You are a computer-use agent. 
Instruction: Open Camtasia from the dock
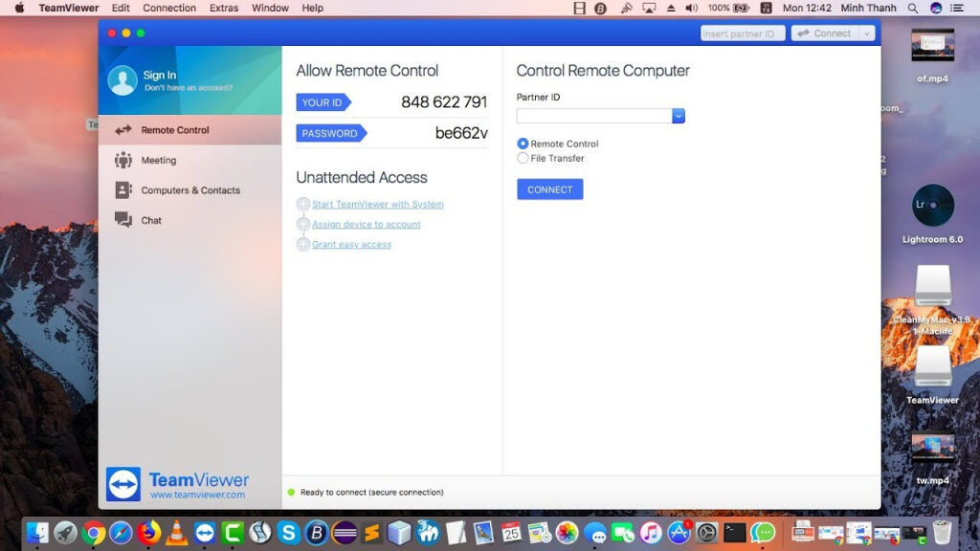(x=233, y=533)
